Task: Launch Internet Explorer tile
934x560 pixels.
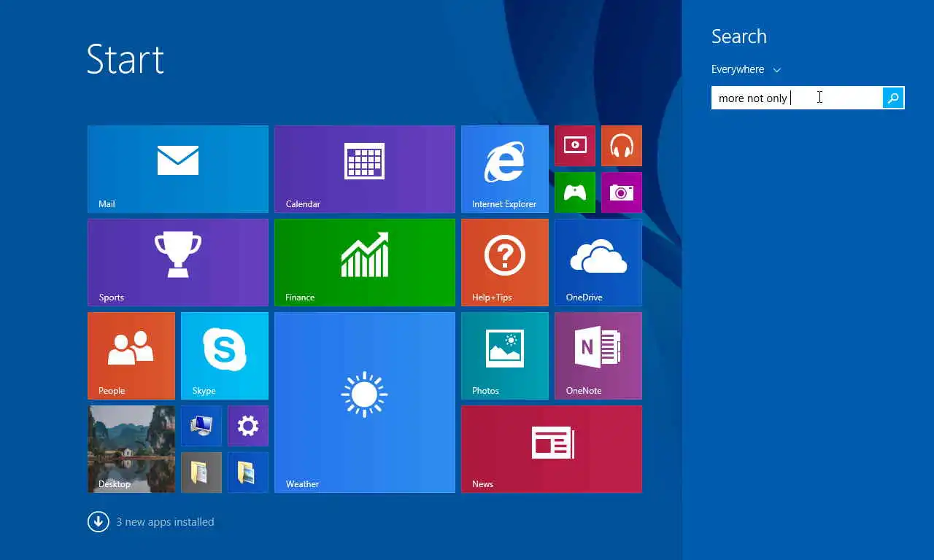Action: (505, 169)
